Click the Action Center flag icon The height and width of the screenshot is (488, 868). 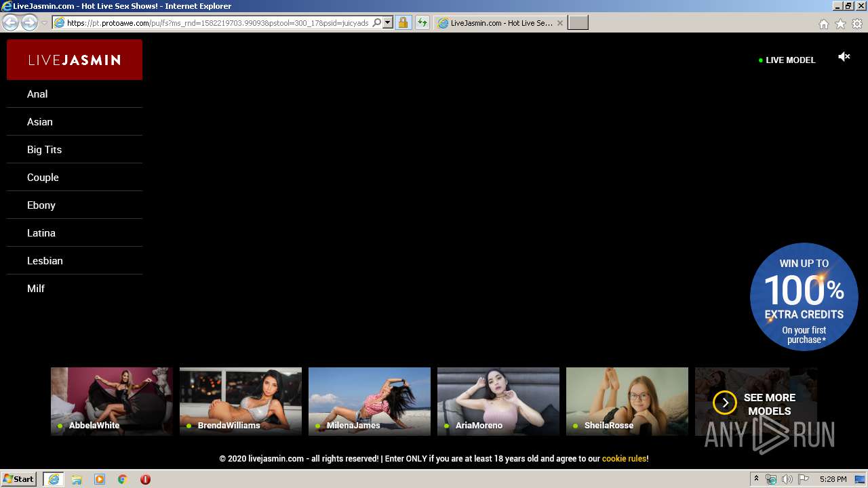(803, 479)
